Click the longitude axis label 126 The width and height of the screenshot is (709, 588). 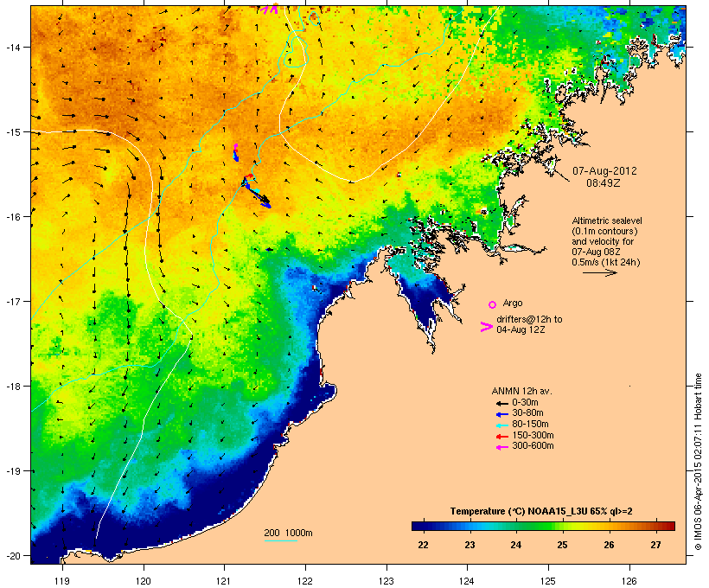629,581
